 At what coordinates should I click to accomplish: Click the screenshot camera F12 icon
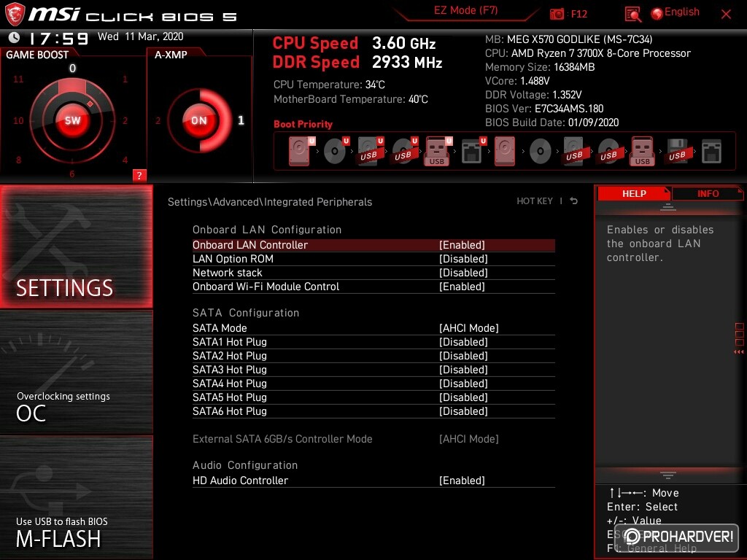pyautogui.click(x=557, y=14)
